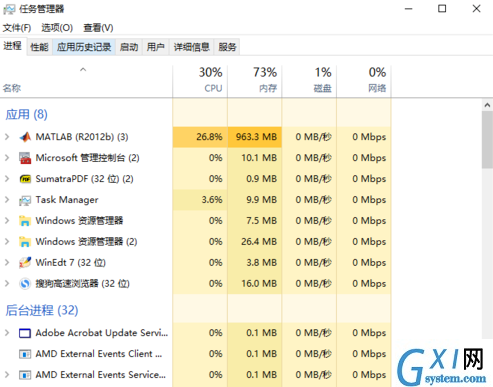Click the Task Manager process icon
Image resolution: width=493 pixels, height=387 pixels.
25,200
